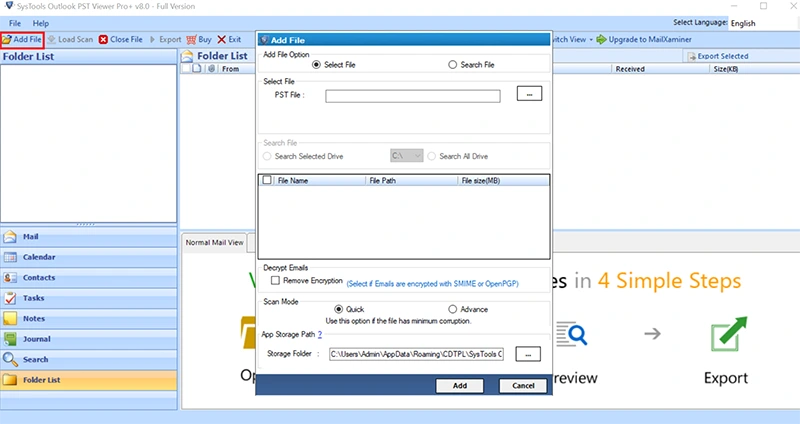Image resolution: width=800 pixels, height=424 pixels.
Task: Click the Preview step magnifier graphic
Action: 572,334
